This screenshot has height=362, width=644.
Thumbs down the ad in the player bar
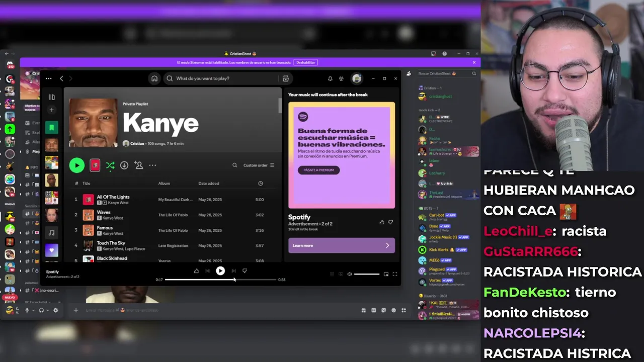point(245,270)
